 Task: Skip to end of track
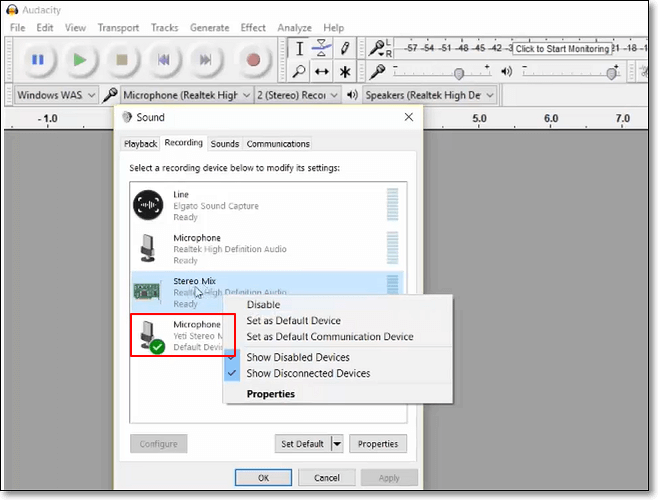[x=206, y=60]
